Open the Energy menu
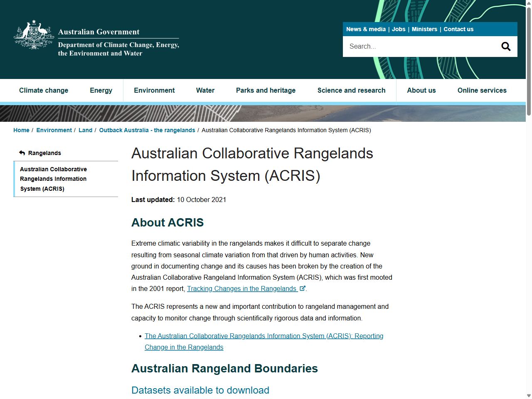 [x=101, y=90]
